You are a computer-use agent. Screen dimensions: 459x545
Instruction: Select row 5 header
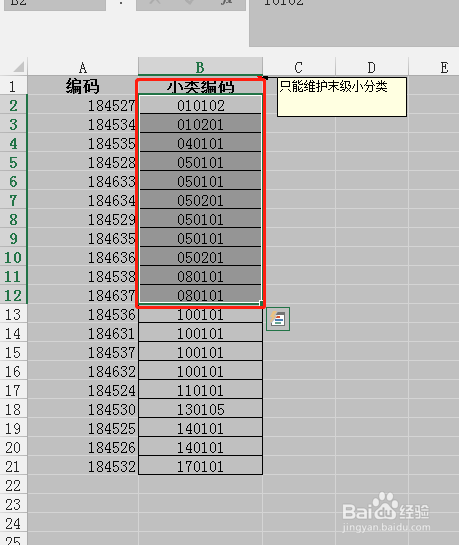pyautogui.click(x=13, y=162)
